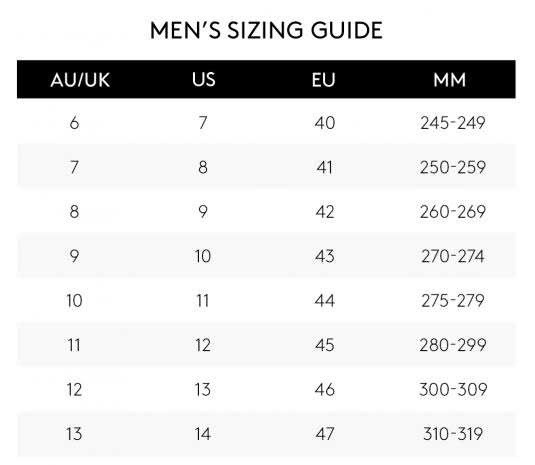This screenshot has height=465, width=535.
Task: Click the 275-279 mm measurement cell
Action: (453, 301)
